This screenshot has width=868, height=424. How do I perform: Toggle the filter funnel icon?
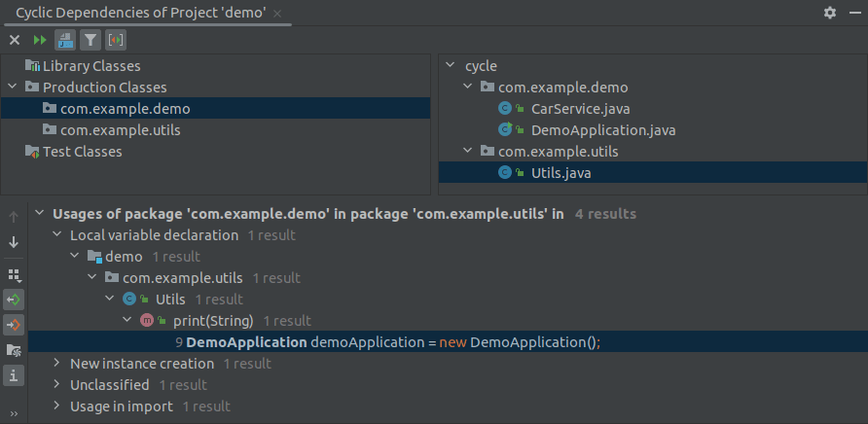[90, 40]
